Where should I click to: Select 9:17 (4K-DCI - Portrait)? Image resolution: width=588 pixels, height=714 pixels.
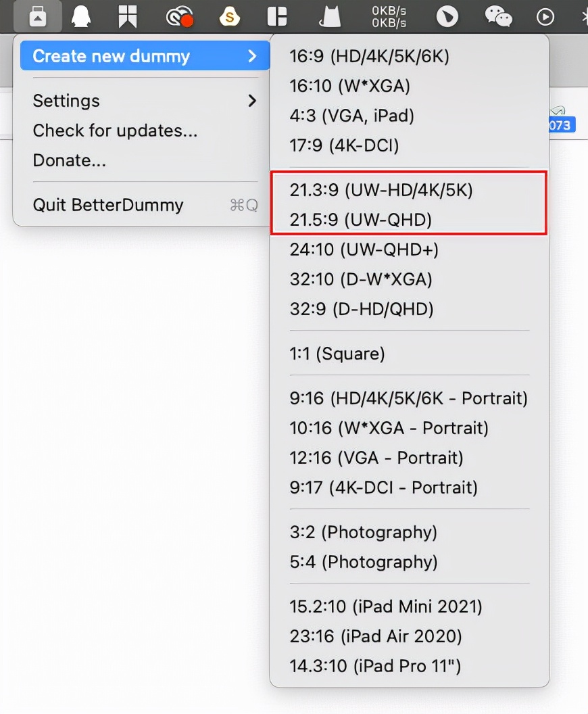click(x=409, y=487)
